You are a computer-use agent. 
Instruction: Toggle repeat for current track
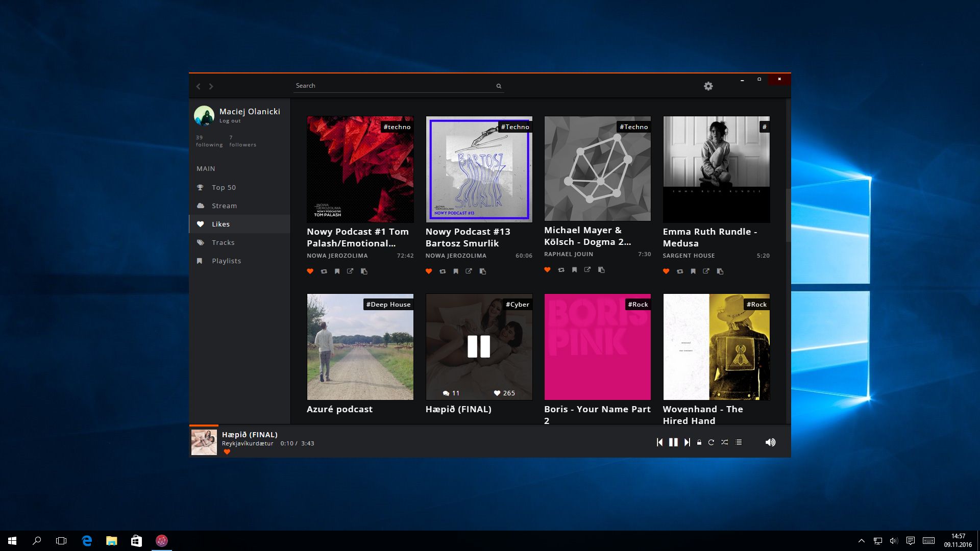(711, 442)
